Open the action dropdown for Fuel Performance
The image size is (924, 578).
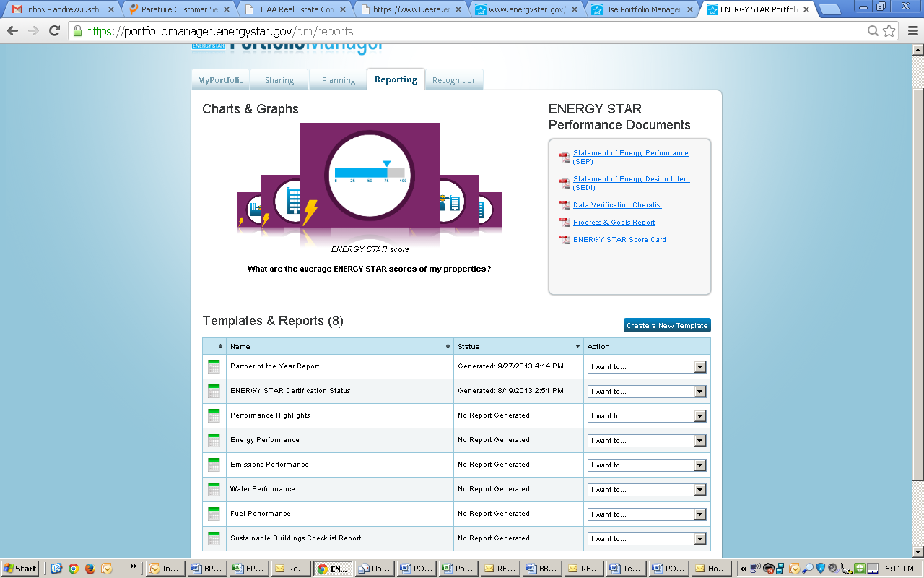[x=647, y=514]
